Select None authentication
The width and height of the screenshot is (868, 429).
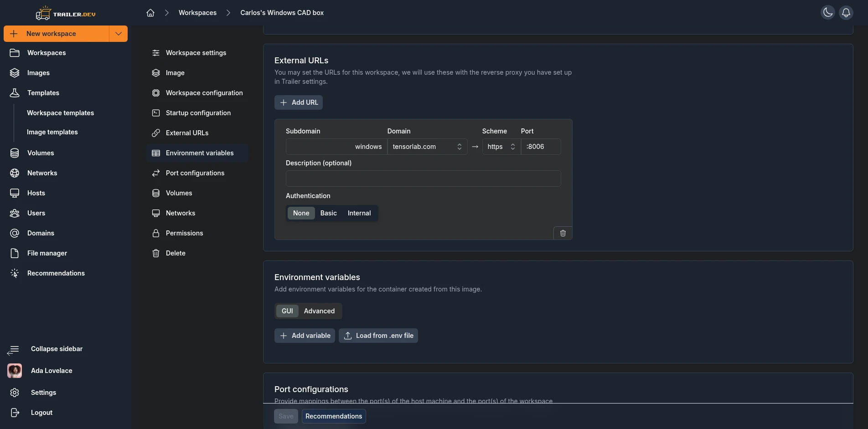(301, 213)
